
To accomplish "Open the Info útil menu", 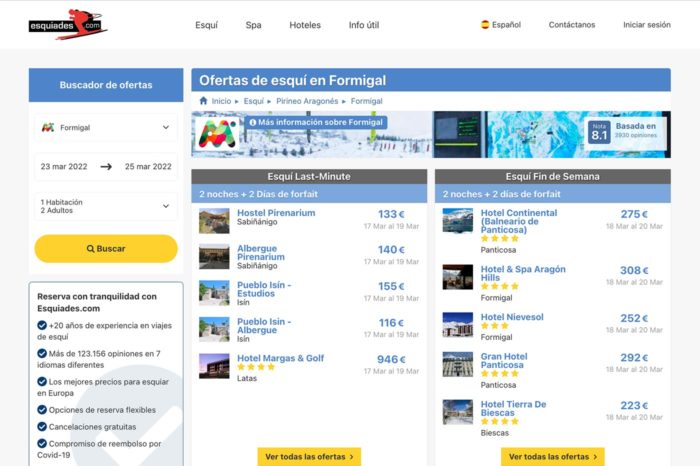I will (x=364, y=25).
